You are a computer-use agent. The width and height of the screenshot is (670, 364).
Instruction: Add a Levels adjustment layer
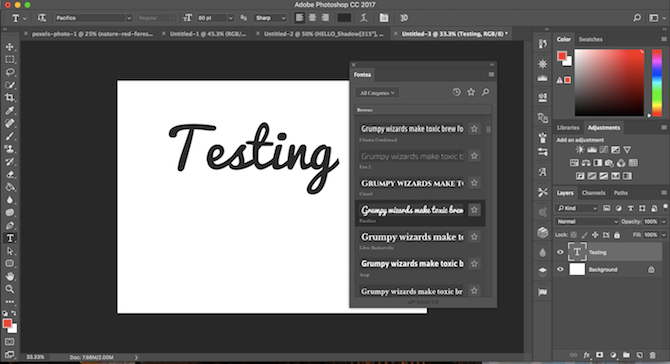coord(592,150)
